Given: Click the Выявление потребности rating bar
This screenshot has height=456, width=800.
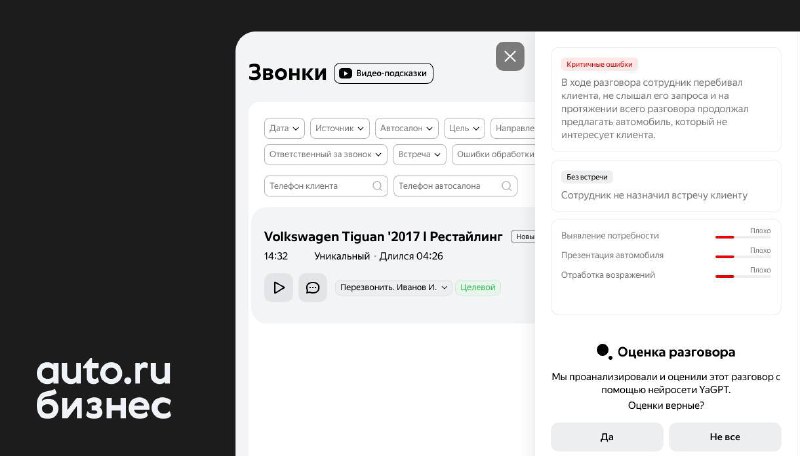Looking at the screenshot, I should click(x=743, y=237).
